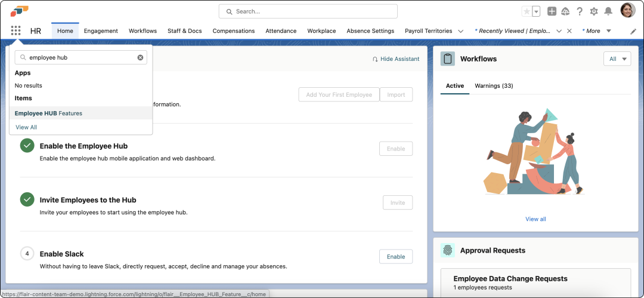Go to the Attendance tab

281,31
